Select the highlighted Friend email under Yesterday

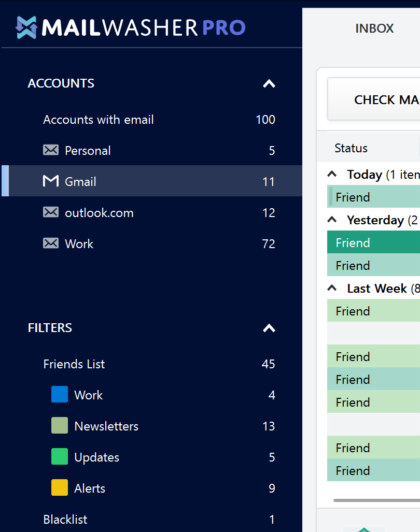pyautogui.click(x=373, y=242)
